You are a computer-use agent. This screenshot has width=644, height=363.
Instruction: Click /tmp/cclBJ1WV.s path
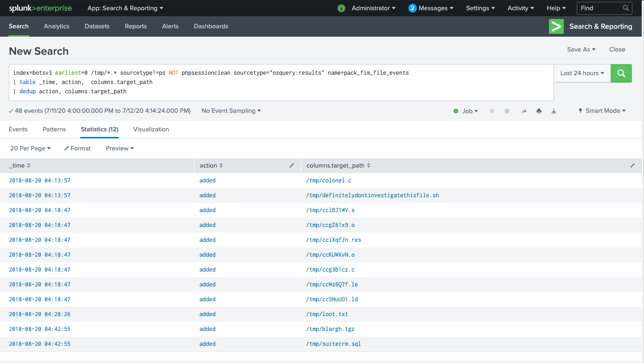331,210
